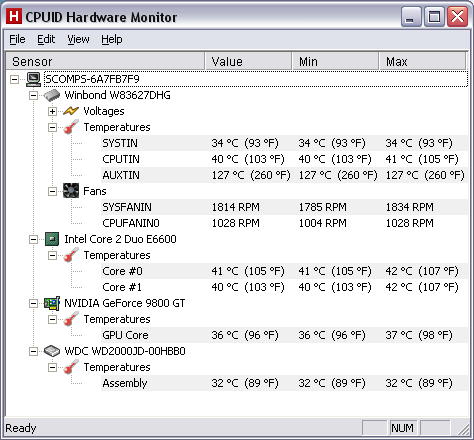This screenshot has width=474, height=440.
Task: Select the AUXTIN temperature row
Action: (x=284, y=175)
